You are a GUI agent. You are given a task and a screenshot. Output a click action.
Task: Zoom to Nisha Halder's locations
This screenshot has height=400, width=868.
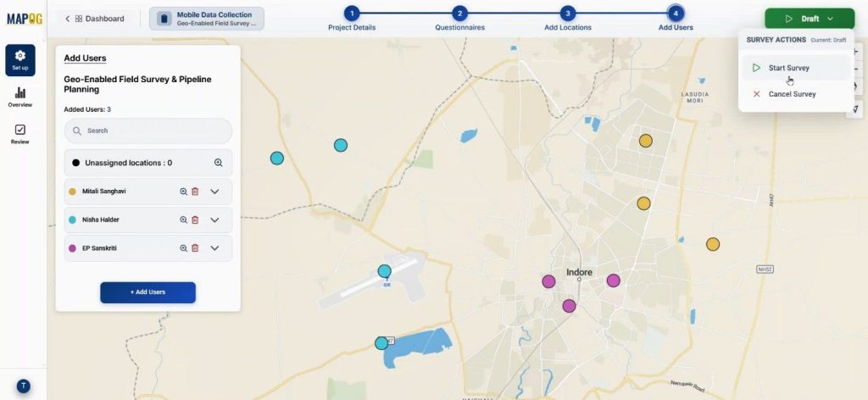click(183, 219)
